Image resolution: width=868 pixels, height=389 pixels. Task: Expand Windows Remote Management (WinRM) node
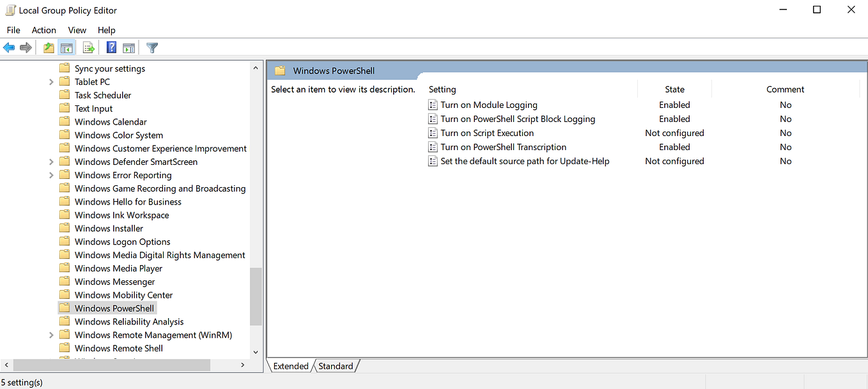point(51,335)
